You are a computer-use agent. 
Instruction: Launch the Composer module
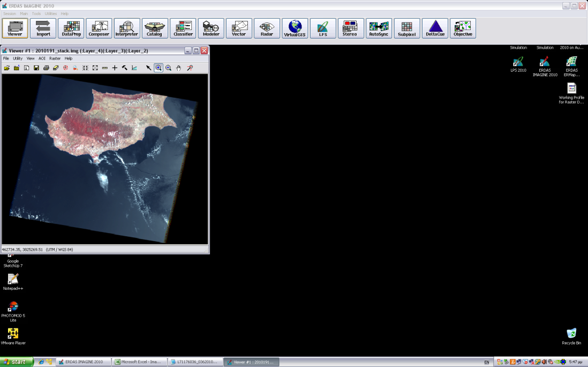[99, 28]
